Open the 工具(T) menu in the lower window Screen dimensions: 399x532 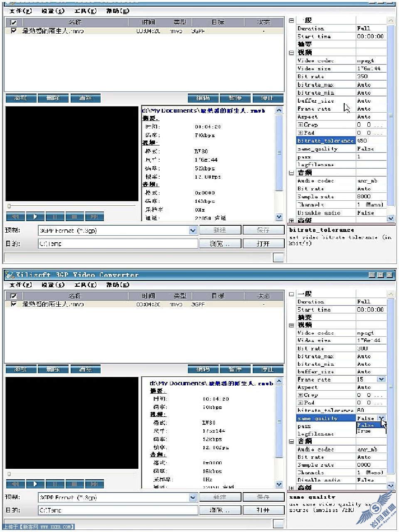[85, 285]
